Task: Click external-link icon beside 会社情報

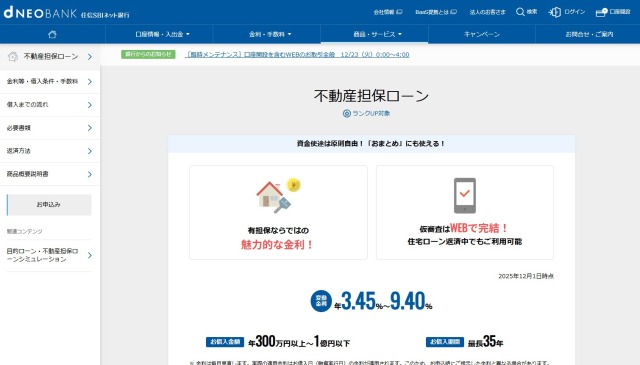Action: click(399, 12)
